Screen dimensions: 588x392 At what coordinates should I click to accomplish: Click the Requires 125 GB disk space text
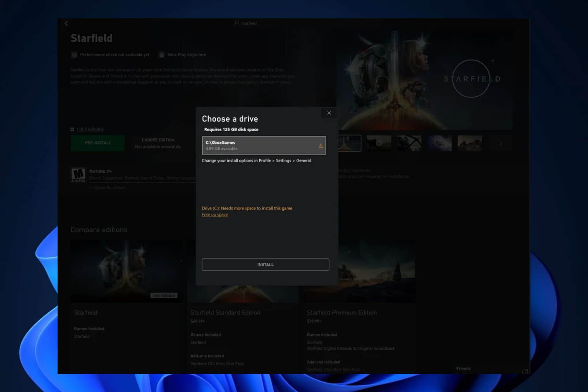click(x=231, y=130)
